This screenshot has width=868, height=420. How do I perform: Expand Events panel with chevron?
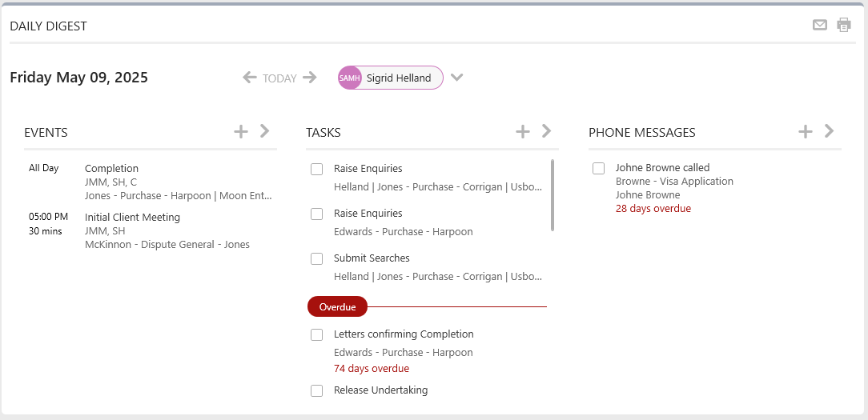(x=265, y=131)
